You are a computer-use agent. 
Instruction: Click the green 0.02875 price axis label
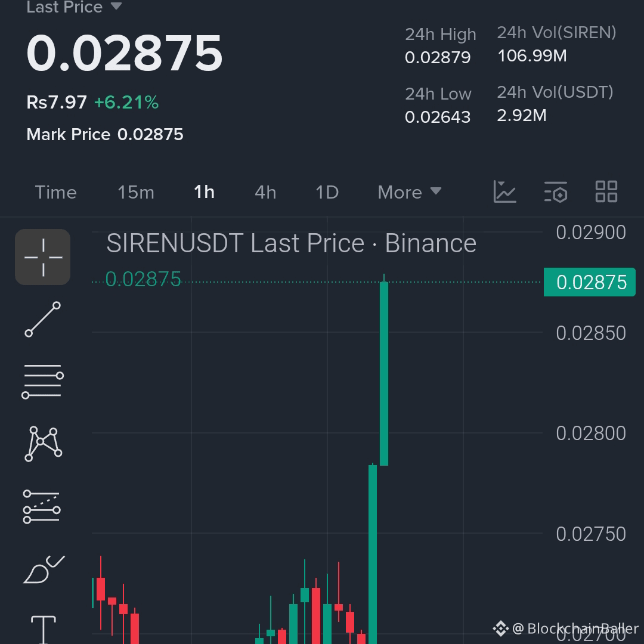589,282
